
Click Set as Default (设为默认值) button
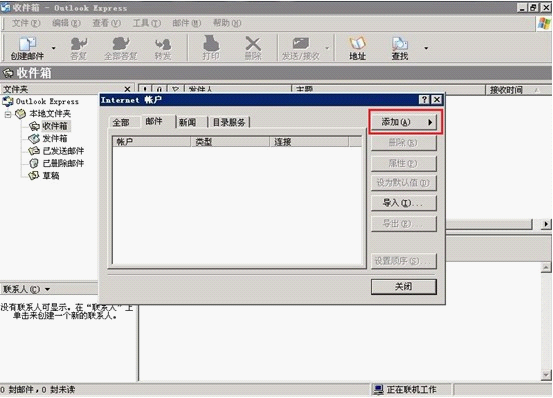point(403,183)
